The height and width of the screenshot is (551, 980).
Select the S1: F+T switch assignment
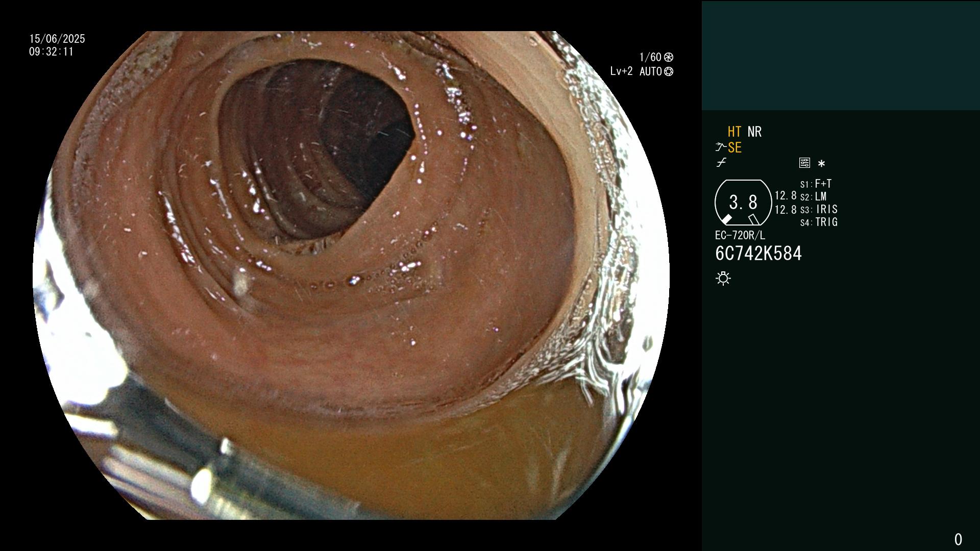816,184
